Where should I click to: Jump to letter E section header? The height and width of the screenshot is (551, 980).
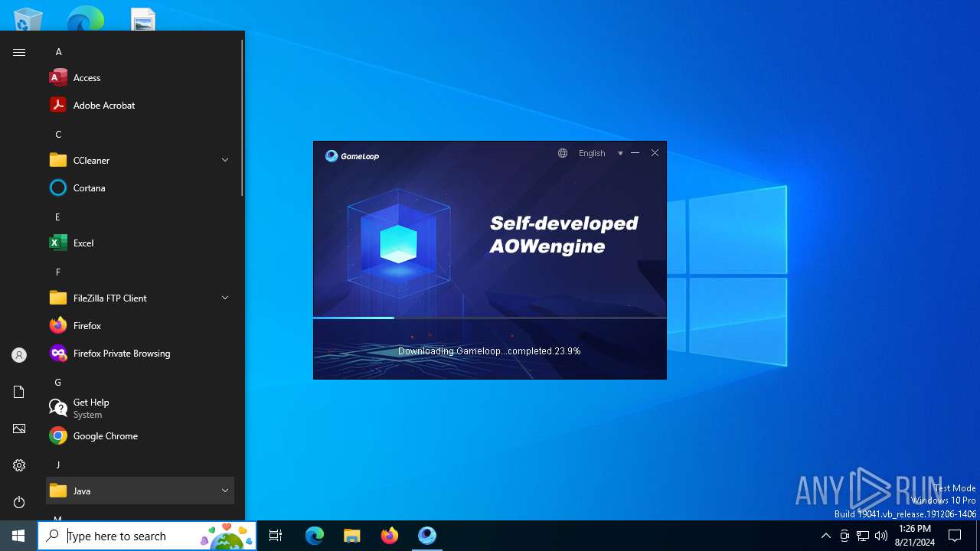(58, 217)
